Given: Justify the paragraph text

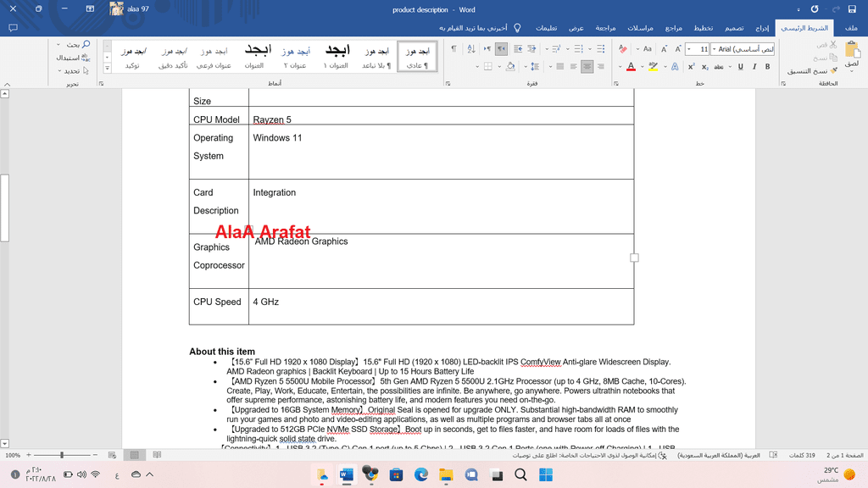Looking at the screenshot, I should [x=560, y=66].
